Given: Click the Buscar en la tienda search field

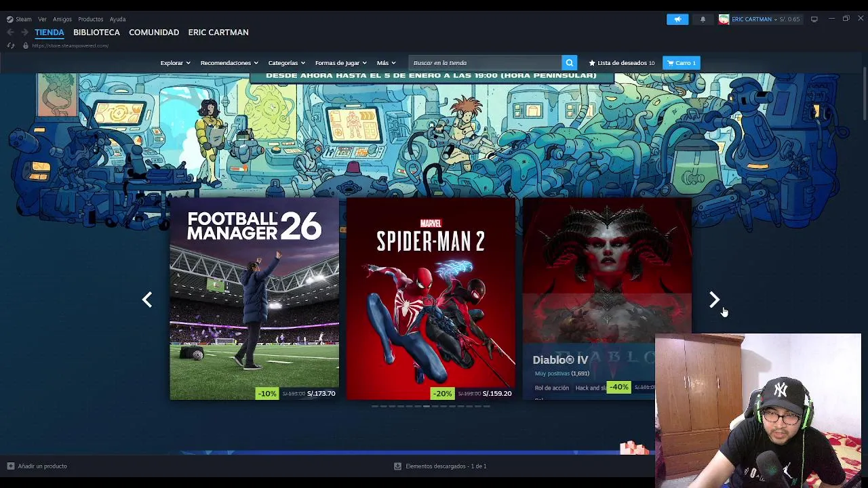Looking at the screenshot, I should 486,63.
